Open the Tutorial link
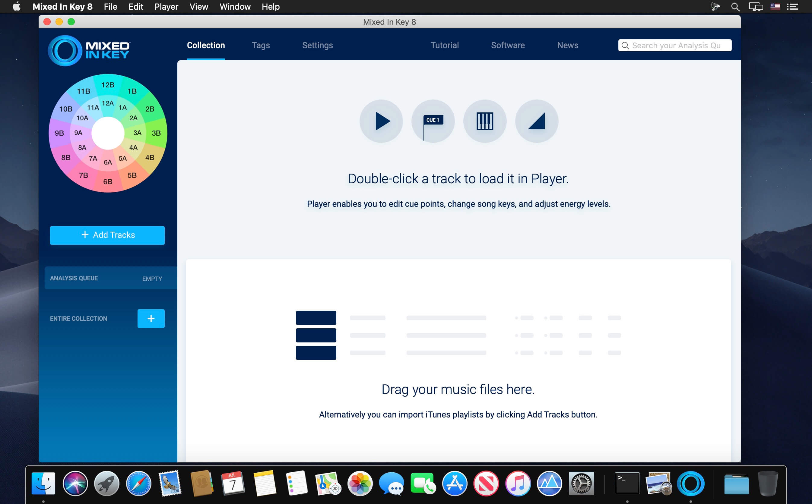The width and height of the screenshot is (812, 504). (444, 45)
